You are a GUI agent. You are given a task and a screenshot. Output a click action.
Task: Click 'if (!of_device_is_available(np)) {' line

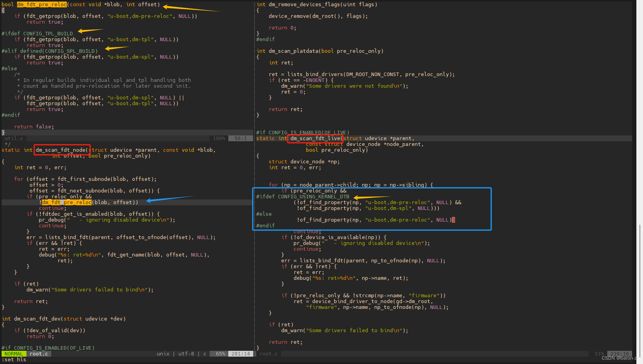point(334,237)
